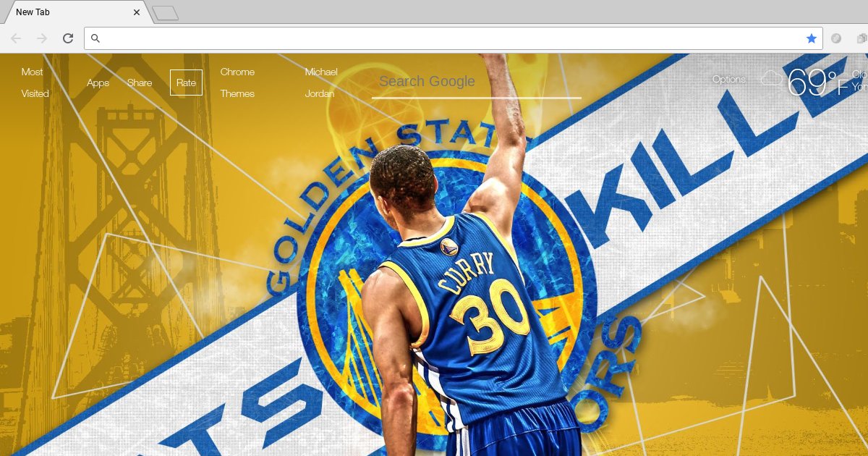Open a new browser tab
The image size is (868, 456).
tap(166, 12)
